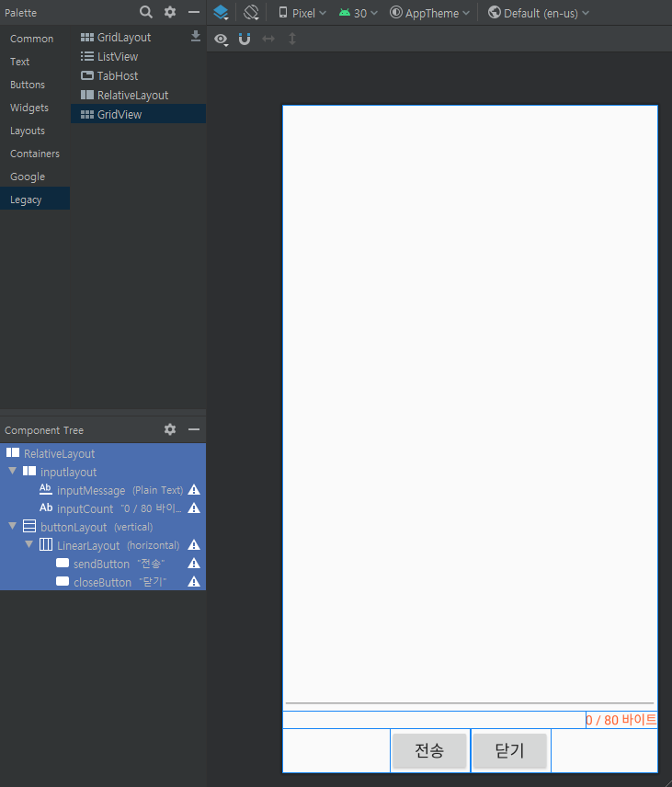The width and height of the screenshot is (672, 787).
Task: Search the Palette with the magnifier icon
Action: [x=145, y=12]
